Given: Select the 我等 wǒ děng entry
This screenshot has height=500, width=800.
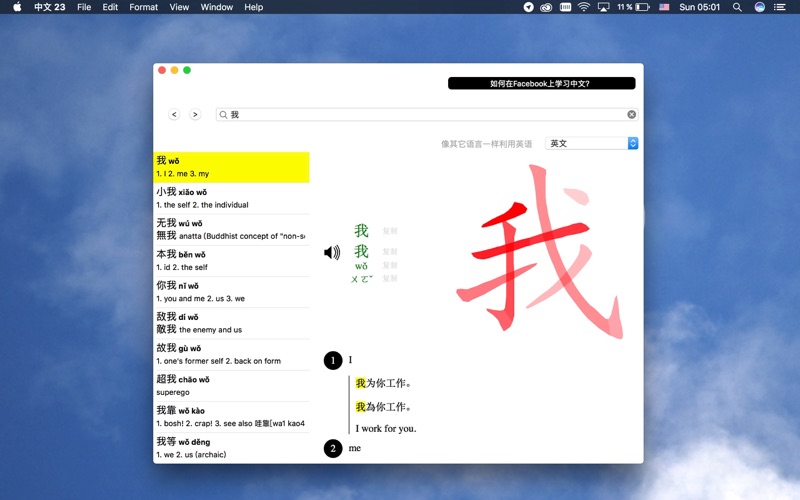Looking at the screenshot, I should pos(231,447).
